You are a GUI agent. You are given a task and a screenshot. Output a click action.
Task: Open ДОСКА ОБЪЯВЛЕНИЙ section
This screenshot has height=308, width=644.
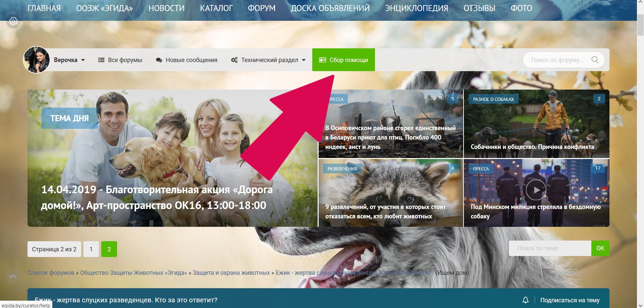point(330,8)
